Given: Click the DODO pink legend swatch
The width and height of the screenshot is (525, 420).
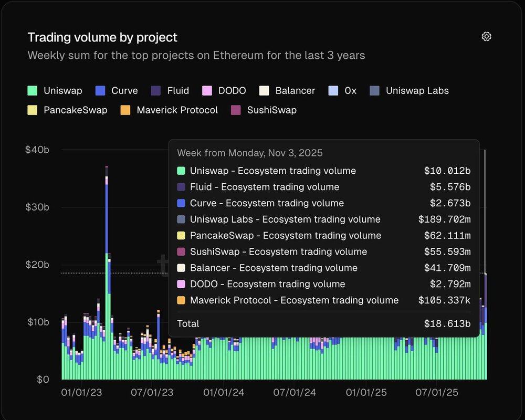Looking at the screenshot, I should pyautogui.click(x=207, y=91).
